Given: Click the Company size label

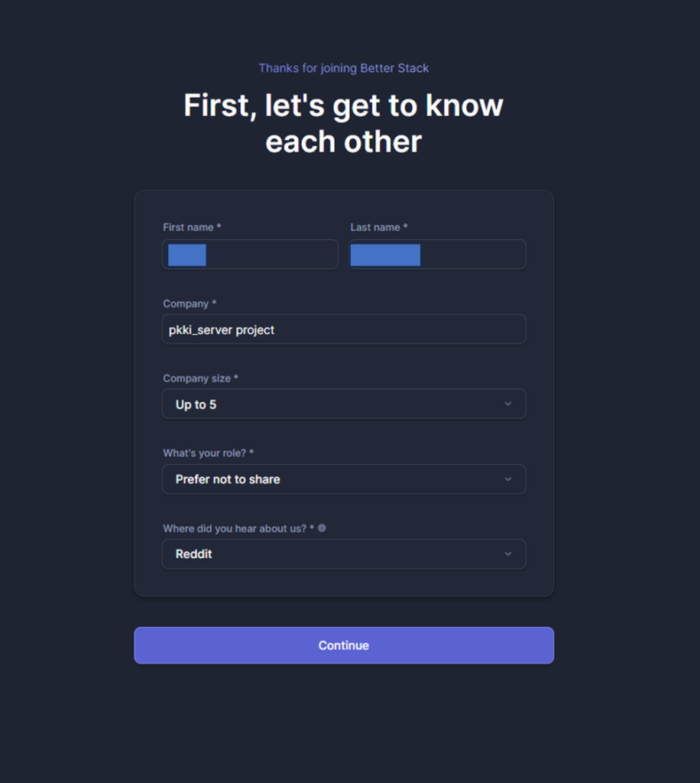Looking at the screenshot, I should [x=200, y=379].
